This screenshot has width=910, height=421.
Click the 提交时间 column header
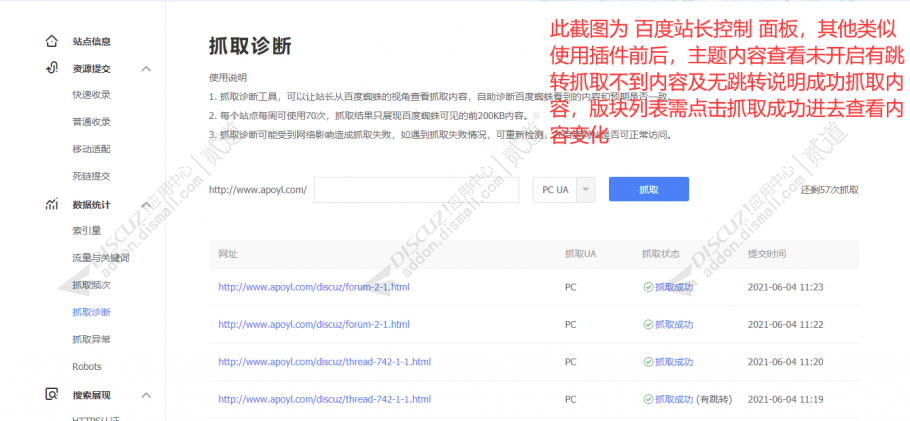tap(767, 254)
